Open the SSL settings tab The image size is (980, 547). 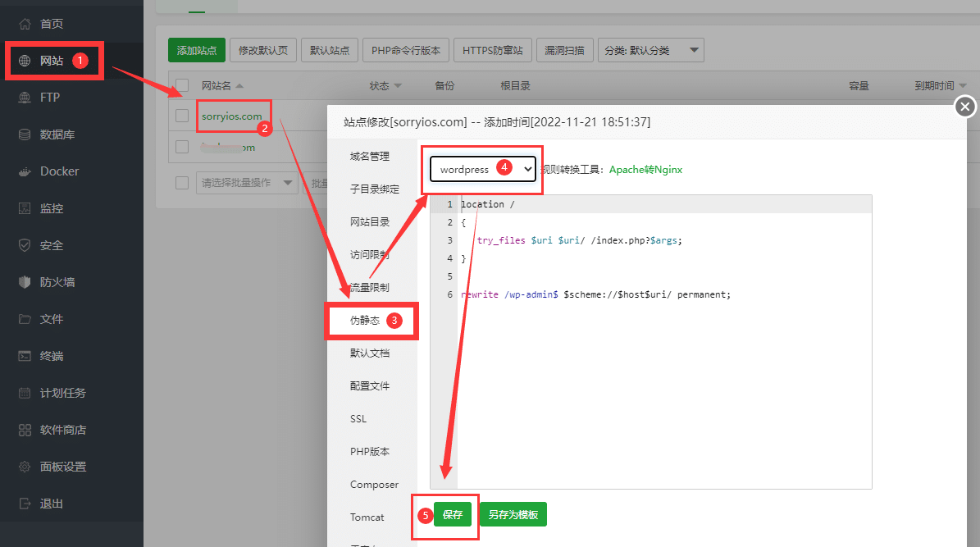pos(358,419)
